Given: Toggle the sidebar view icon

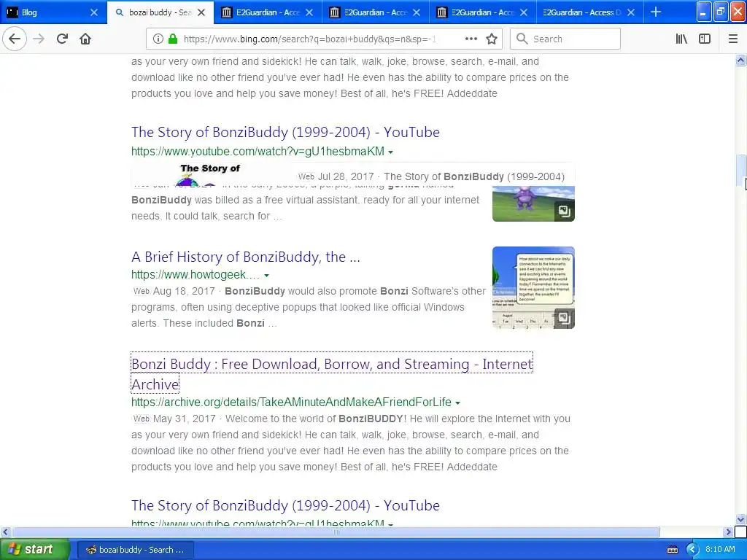Looking at the screenshot, I should pos(705,39).
